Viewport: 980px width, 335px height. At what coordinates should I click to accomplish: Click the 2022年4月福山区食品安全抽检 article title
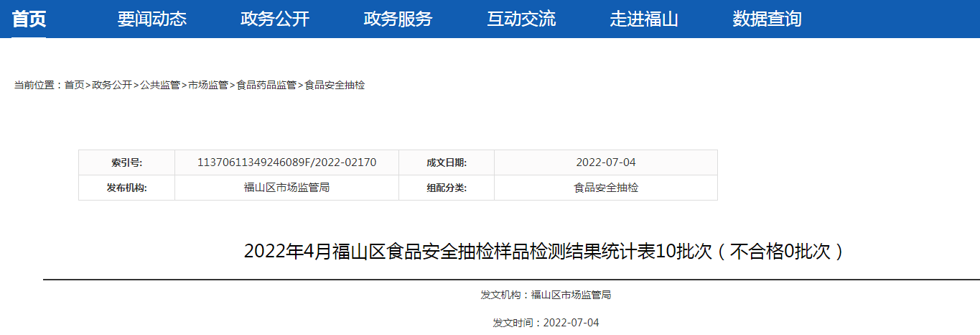[545, 252]
